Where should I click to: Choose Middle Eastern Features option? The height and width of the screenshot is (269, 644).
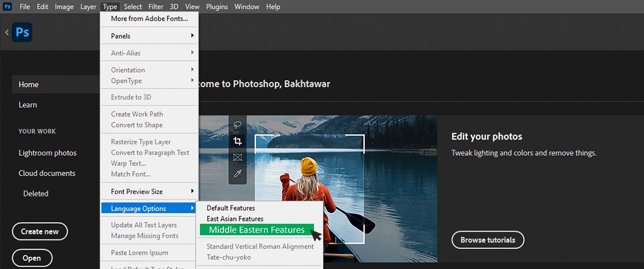(x=257, y=230)
